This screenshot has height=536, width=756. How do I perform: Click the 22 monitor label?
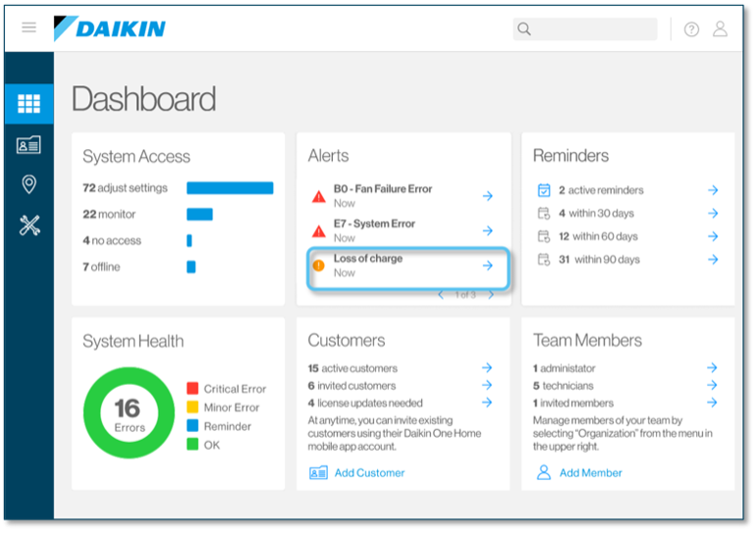pos(109,214)
